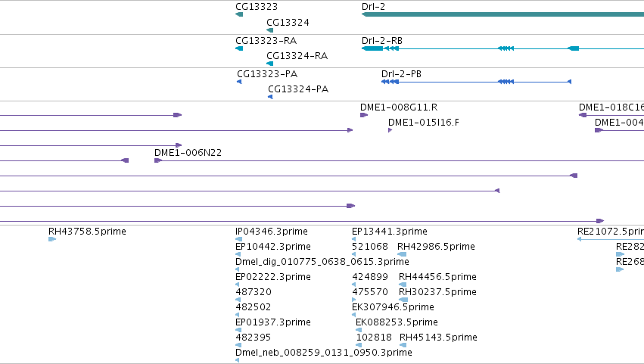This screenshot has height=364, width=644.
Task: Select the thick Drl-2 gene bar
Action: click(x=502, y=14)
